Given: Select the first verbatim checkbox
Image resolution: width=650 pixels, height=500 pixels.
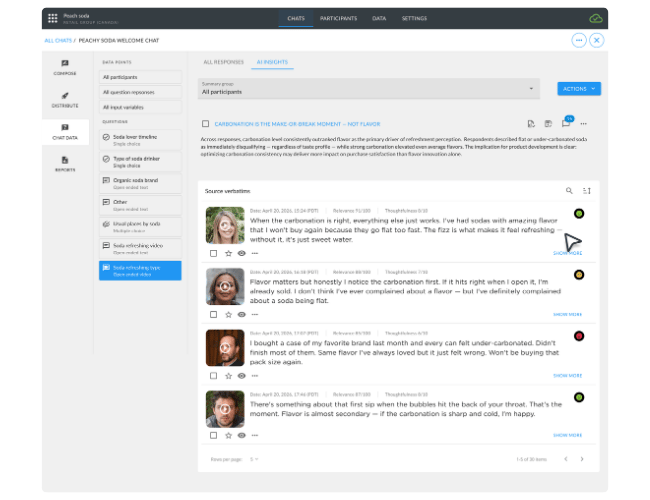Looking at the screenshot, I should [213, 253].
